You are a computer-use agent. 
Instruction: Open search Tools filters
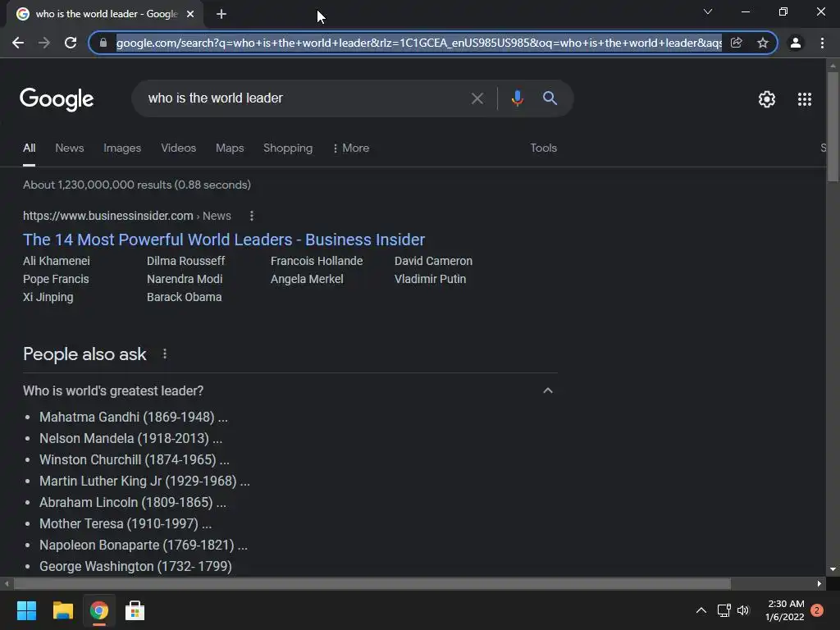coord(543,148)
